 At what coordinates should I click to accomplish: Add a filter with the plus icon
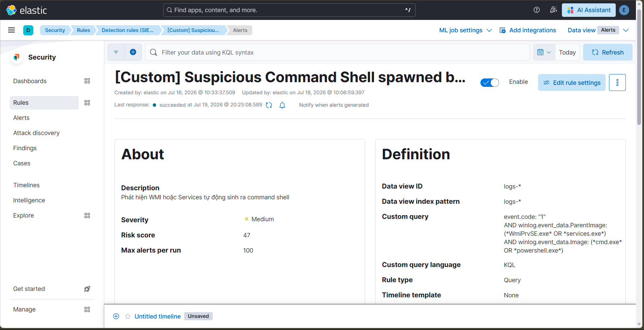coord(133,52)
